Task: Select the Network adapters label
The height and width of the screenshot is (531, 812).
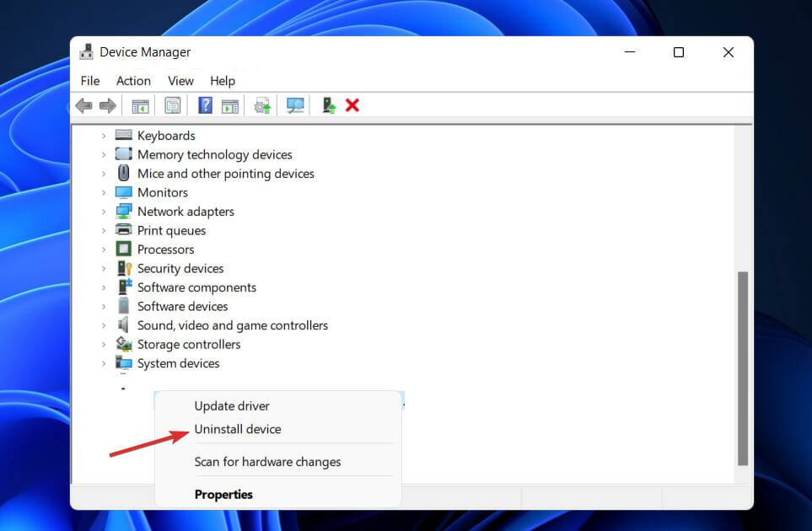Action: point(186,212)
